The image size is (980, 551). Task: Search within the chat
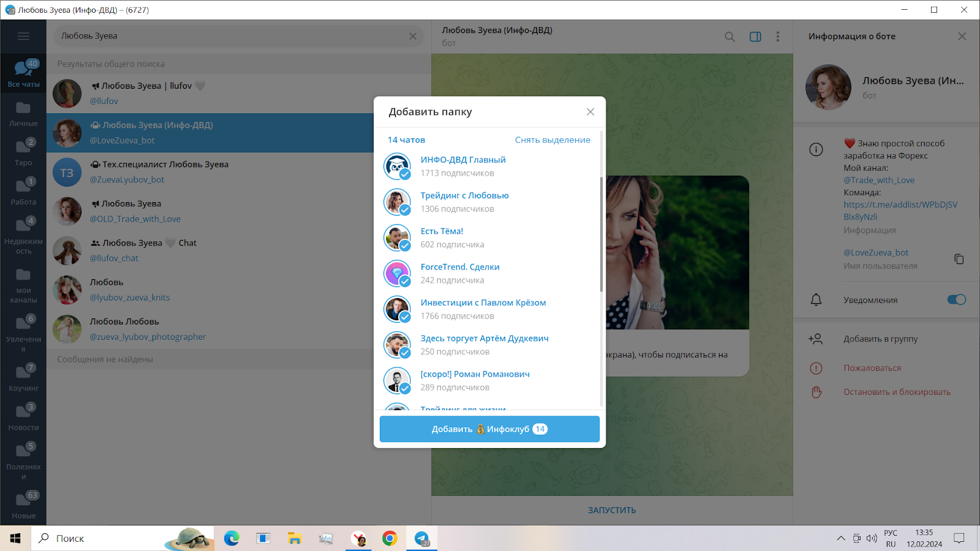point(729,37)
